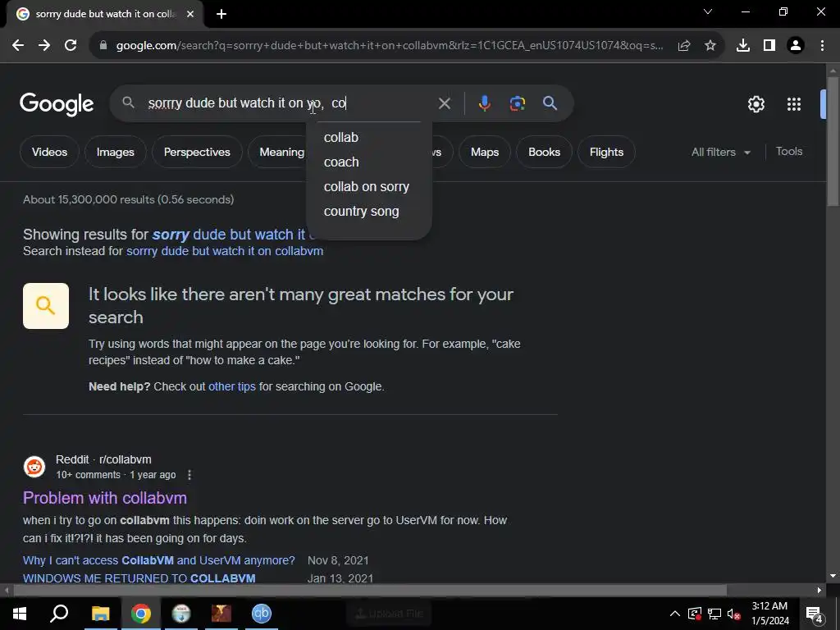Screen dimensions: 840x630
Task: Select the Videos filter
Action: [50, 152]
